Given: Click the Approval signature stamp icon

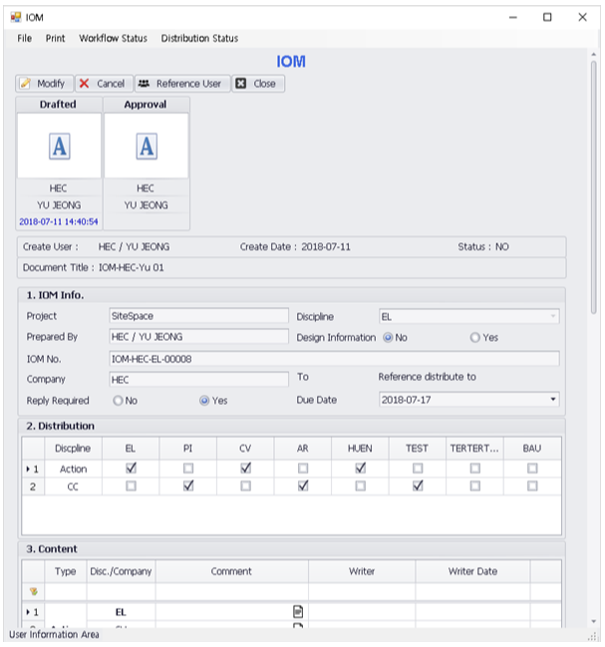Looking at the screenshot, I should coord(146,147).
